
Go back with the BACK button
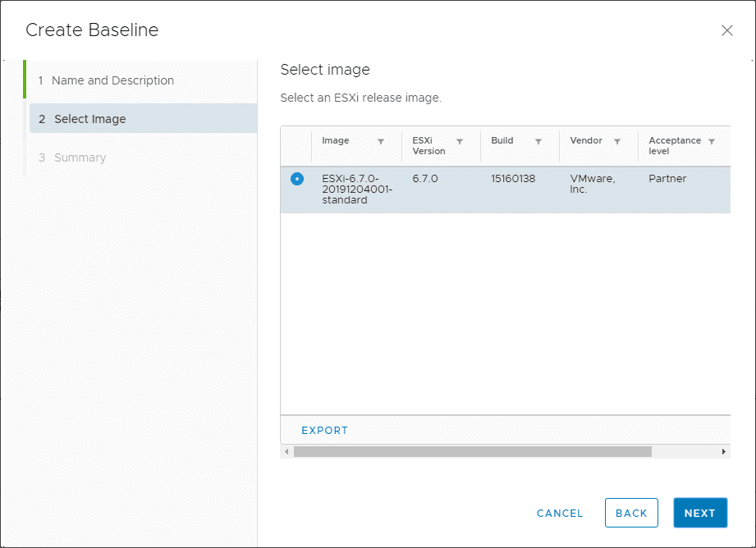pos(631,513)
